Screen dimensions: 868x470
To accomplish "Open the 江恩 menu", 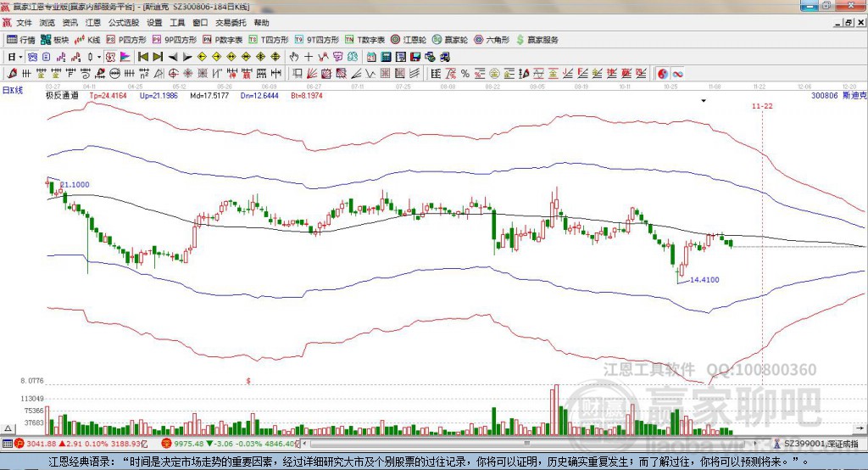I will (93, 23).
